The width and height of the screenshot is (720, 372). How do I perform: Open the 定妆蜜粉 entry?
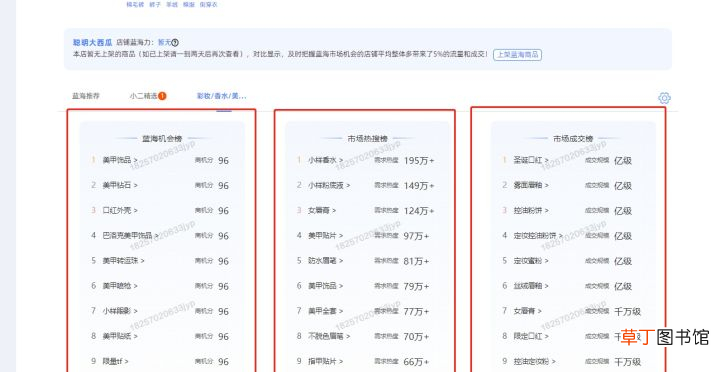coord(531,260)
